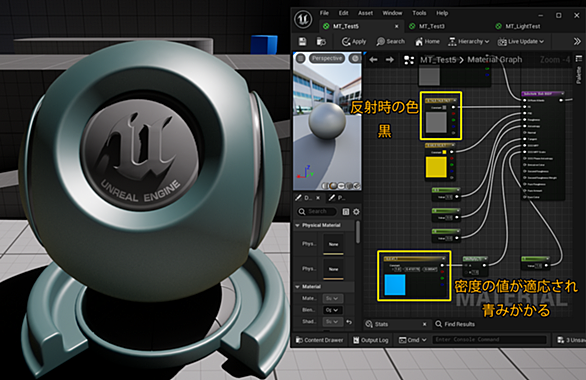The width and height of the screenshot is (586, 380).
Task: Open the Hierarchy dropdown
Action: pos(469,41)
